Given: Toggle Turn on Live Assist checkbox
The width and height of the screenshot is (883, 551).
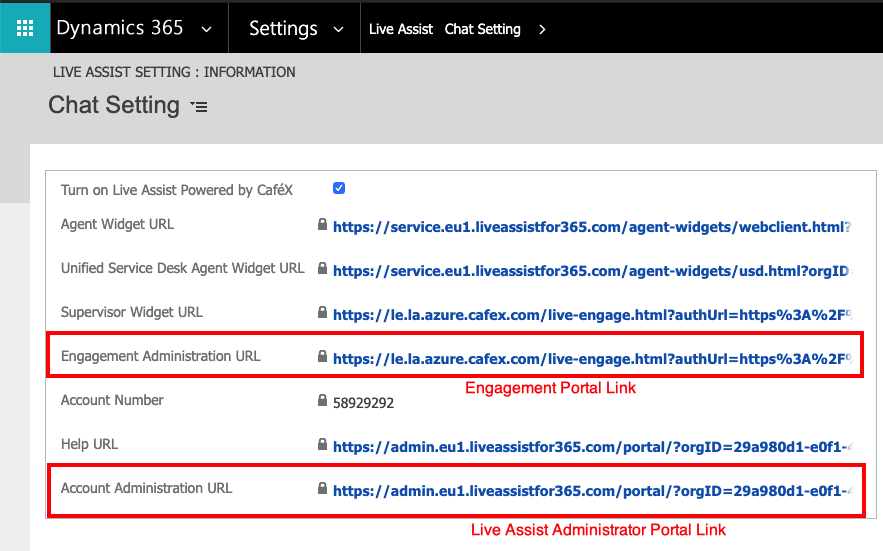Looking at the screenshot, I should [x=338, y=188].
